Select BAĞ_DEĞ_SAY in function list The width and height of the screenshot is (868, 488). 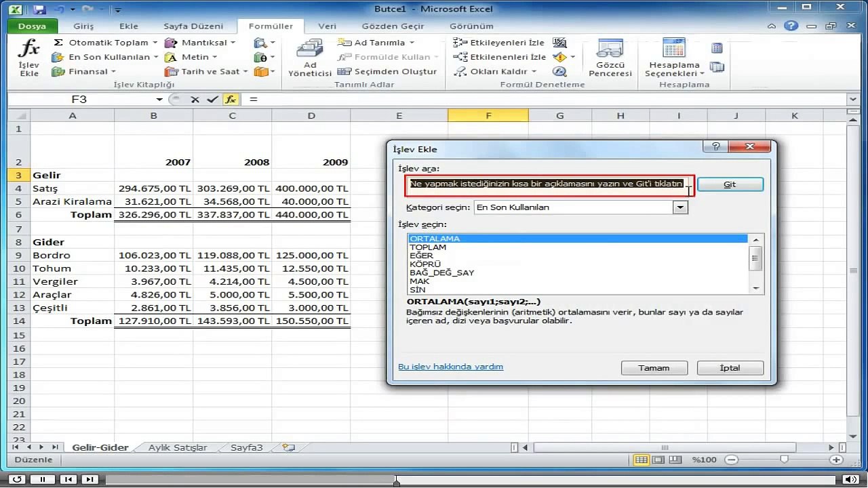577,272
